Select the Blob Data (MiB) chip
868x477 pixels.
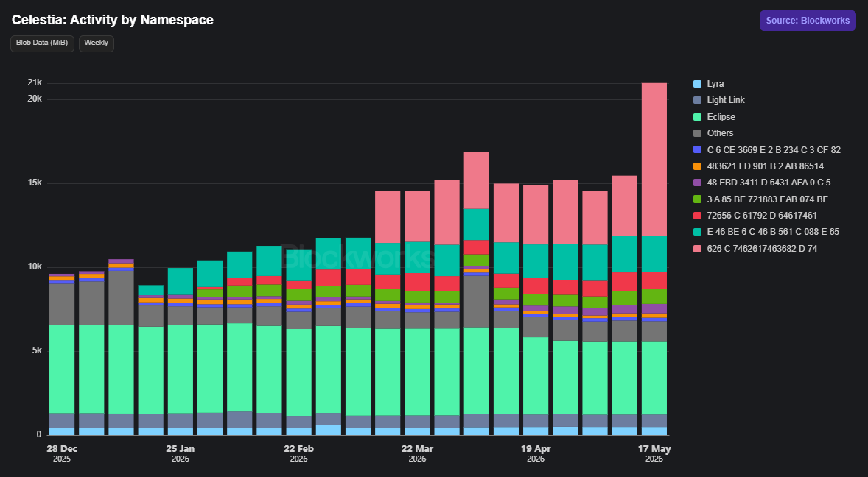[42, 43]
